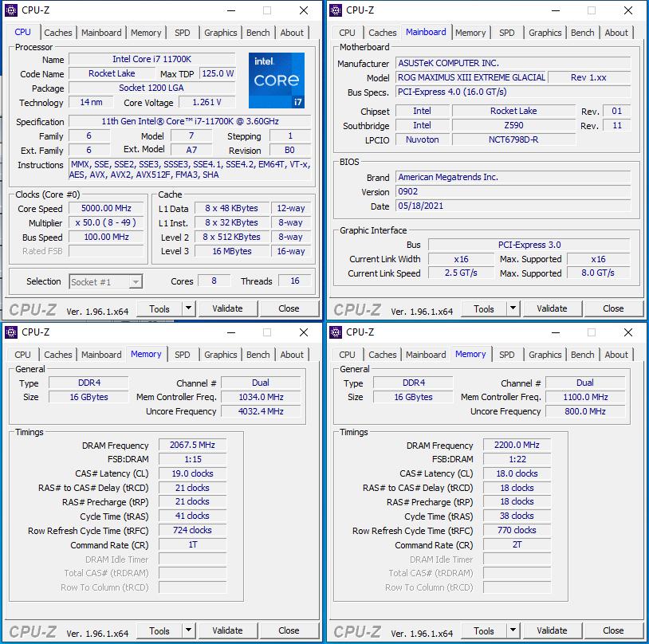Open About tab in bottom-right Memory window

616,355
